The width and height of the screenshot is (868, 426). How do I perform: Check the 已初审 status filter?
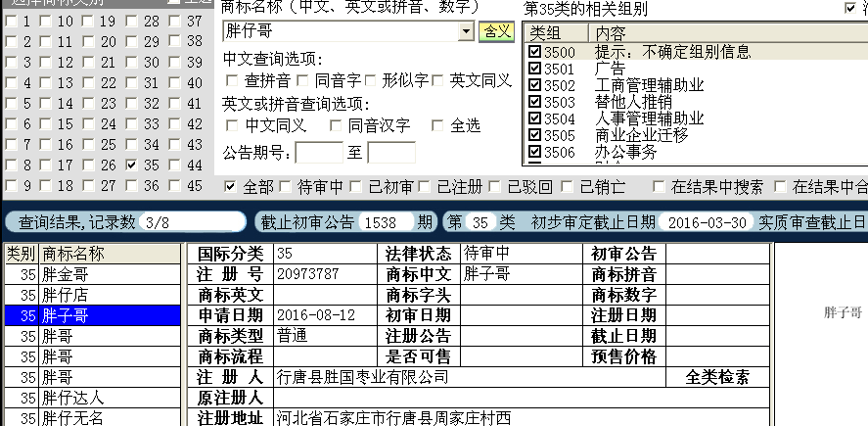[355, 187]
